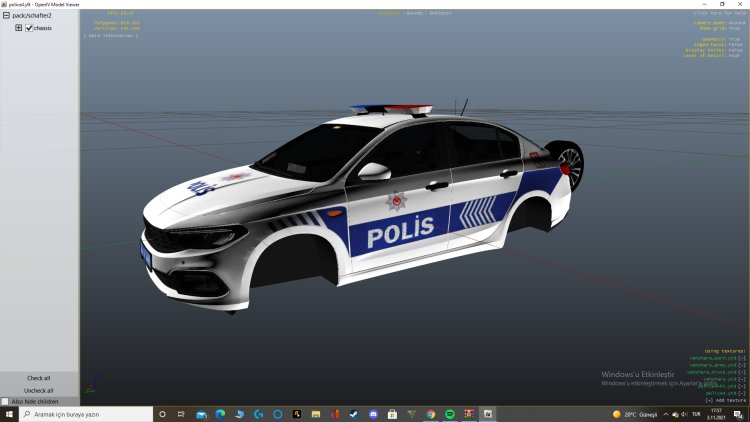Open Spotify from the taskbar
This screenshot has width=750, height=422.
click(x=450, y=414)
